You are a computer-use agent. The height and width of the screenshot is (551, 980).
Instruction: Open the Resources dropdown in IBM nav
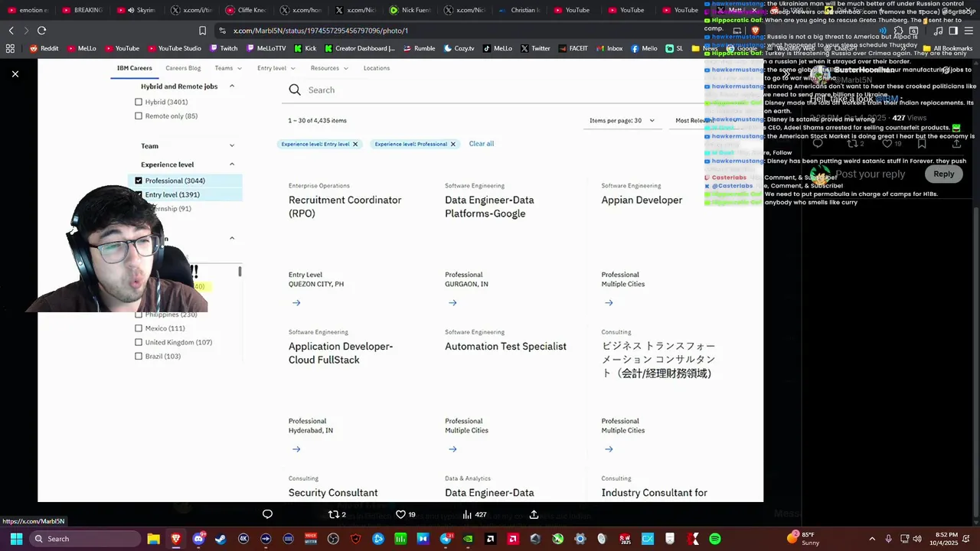(x=329, y=68)
